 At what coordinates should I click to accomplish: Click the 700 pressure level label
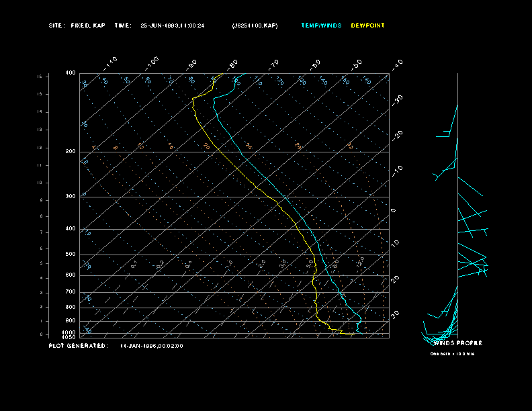[x=71, y=291]
